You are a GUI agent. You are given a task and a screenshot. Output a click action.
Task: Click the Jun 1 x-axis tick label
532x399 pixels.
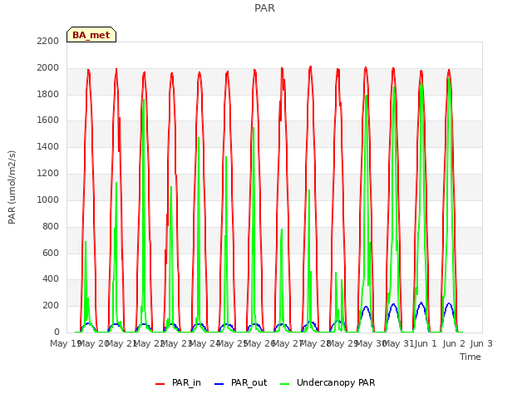coord(426,343)
